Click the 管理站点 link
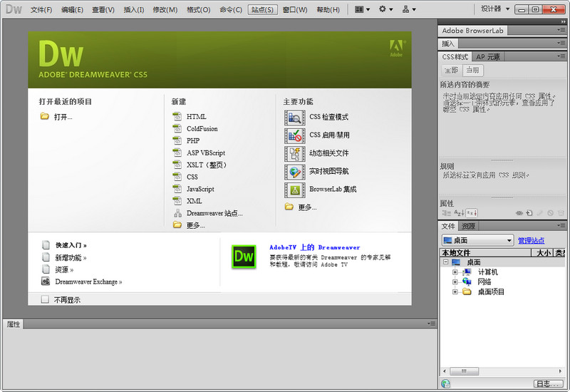 click(x=531, y=241)
